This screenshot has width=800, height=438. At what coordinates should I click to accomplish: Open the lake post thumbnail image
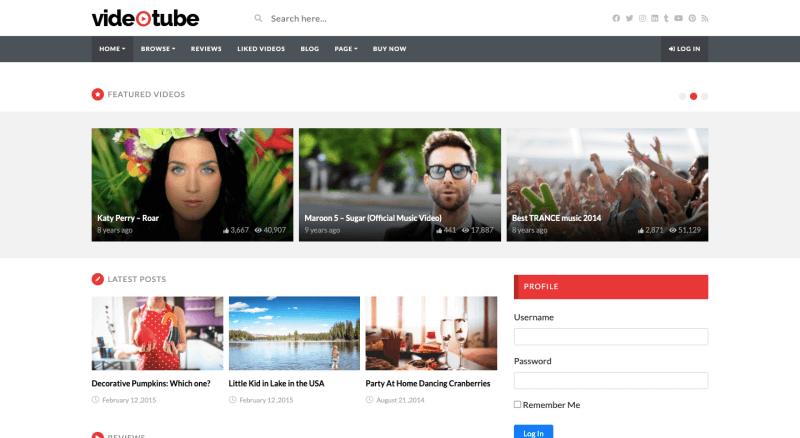294,333
